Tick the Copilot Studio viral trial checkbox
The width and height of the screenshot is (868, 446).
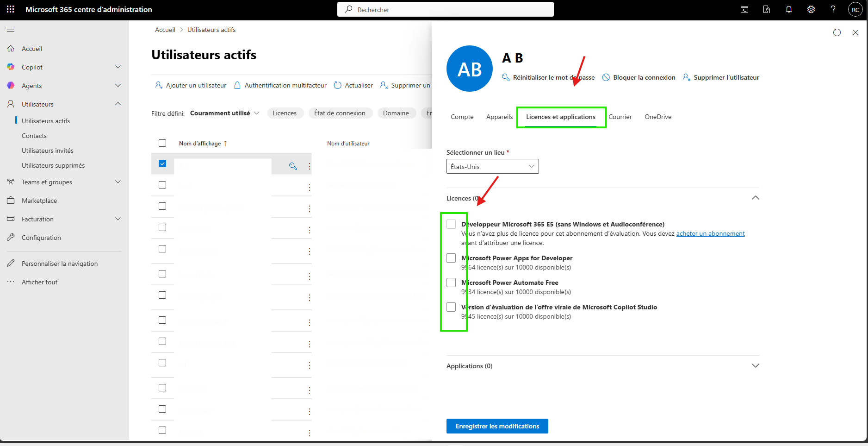click(x=451, y=307)
